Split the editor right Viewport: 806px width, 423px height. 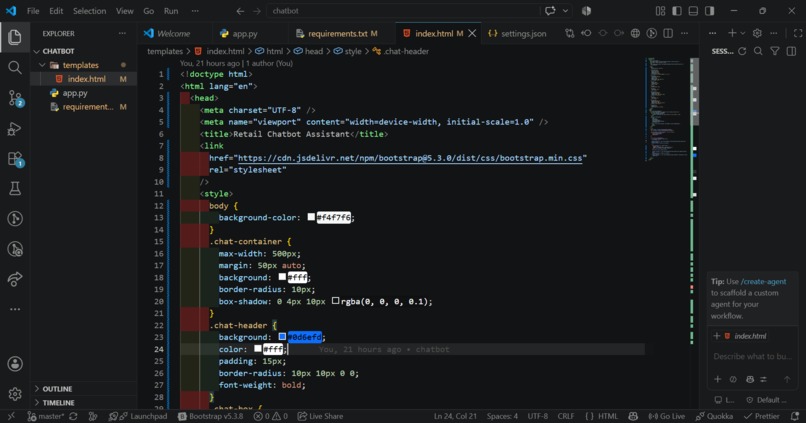click(x=668, y=33)
